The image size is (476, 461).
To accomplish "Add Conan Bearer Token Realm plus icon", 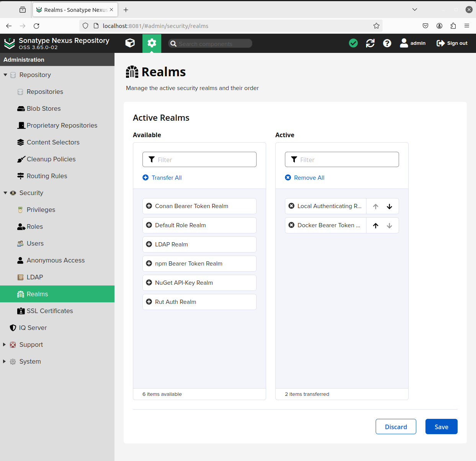I will (x=149, y=206).
